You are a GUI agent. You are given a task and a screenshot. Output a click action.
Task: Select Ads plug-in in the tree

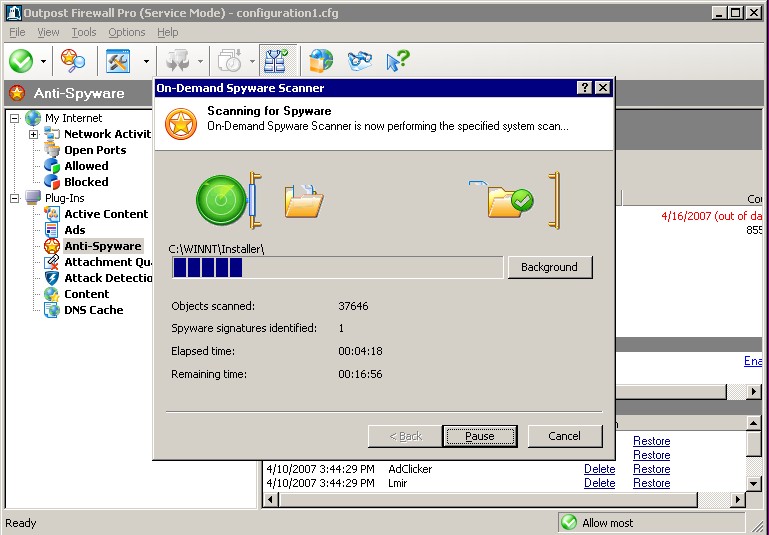pos(75,230)
